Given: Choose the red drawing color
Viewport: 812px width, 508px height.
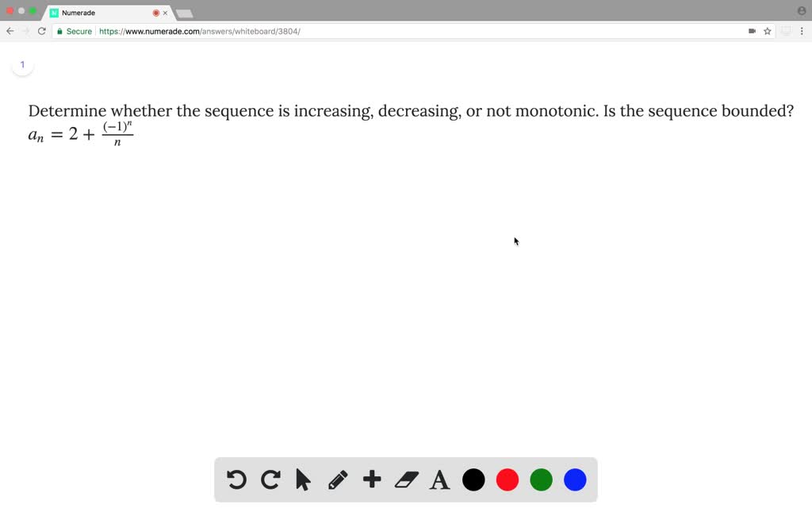Looking at the screenshot, I should click(x=507, y=479).
